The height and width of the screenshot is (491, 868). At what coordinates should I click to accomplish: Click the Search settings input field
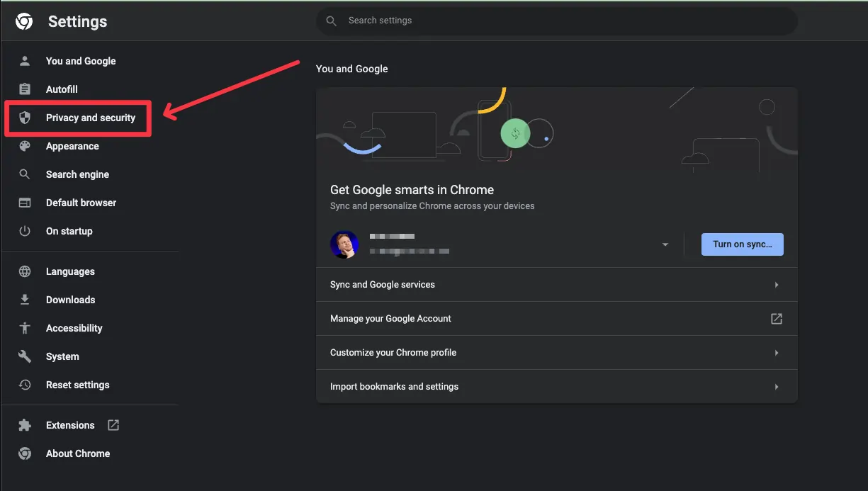pos(557,21)
